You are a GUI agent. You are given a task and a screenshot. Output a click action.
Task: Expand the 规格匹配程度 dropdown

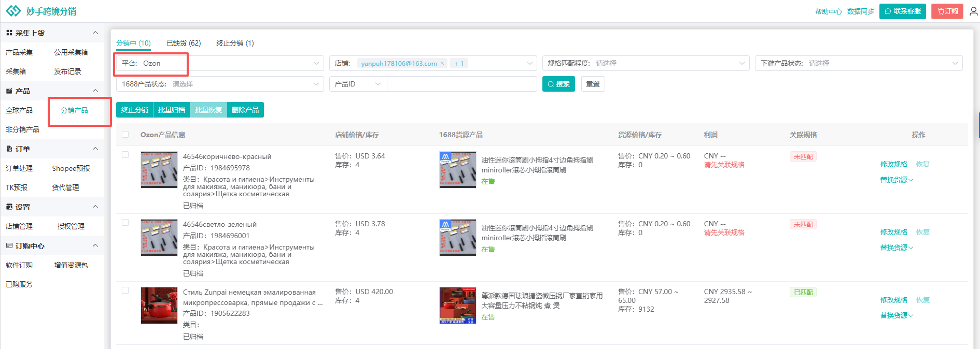645,63
